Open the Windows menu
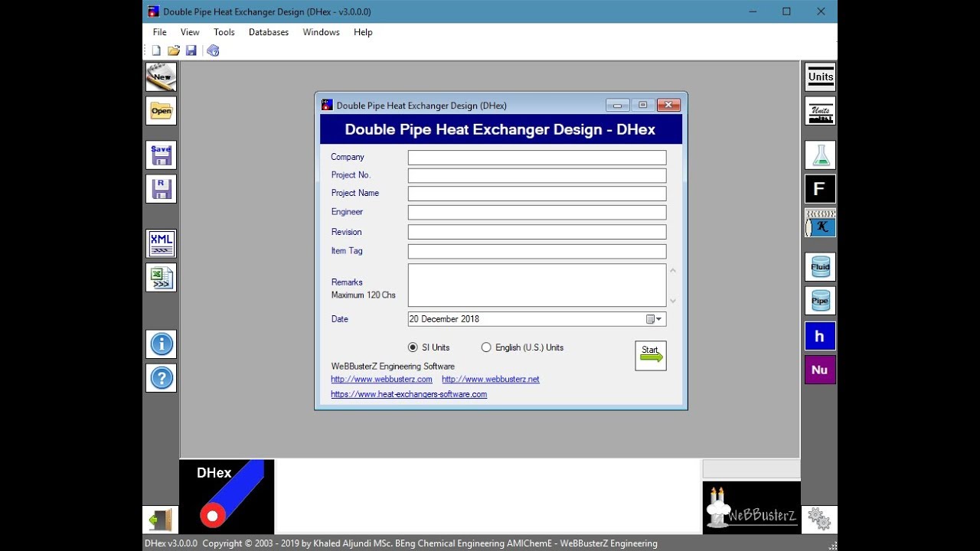 [x=321, y=32]
